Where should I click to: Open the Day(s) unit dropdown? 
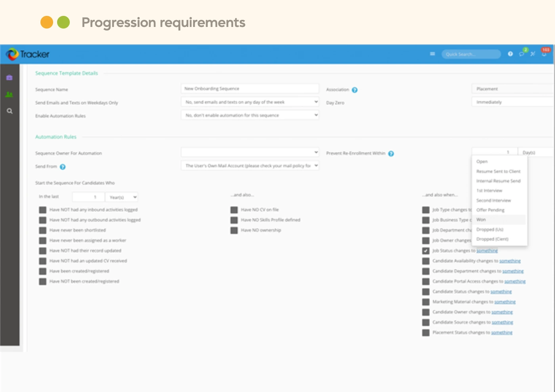tap(536, 152)
